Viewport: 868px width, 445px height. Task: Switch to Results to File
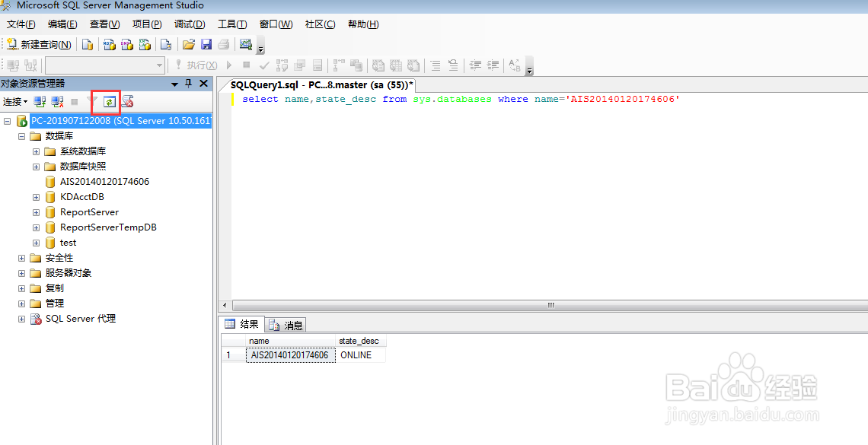413,65
